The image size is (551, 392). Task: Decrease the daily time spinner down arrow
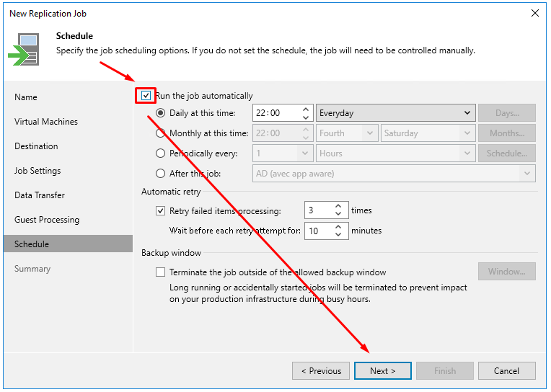[305, 117]
